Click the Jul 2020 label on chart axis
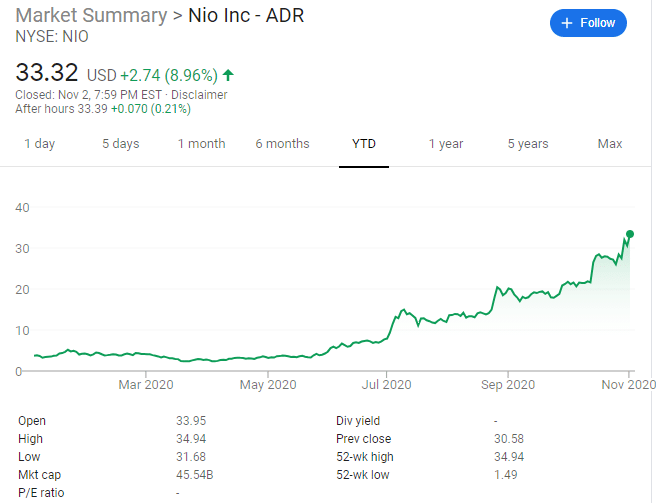 click(386, 384)
